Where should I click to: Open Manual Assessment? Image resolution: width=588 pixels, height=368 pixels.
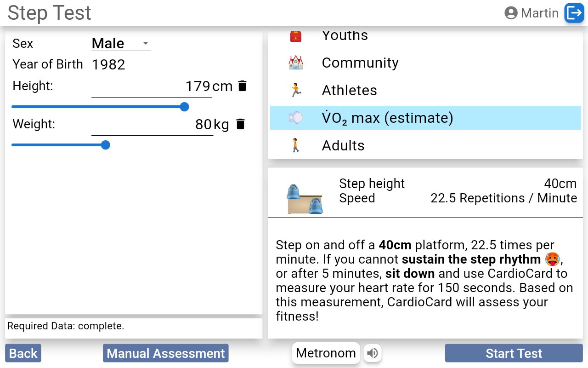coord(165,353)
